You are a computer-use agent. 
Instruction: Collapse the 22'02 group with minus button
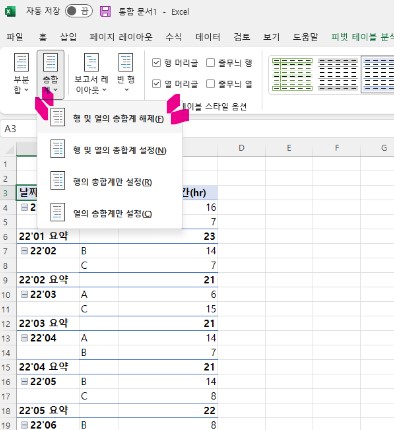(x=24, y=251)
